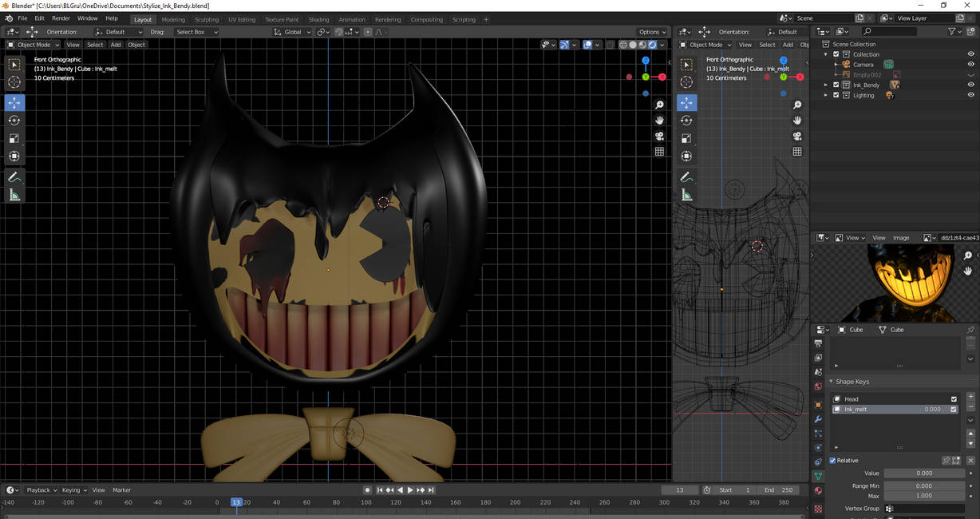
Task: Hide the Lighting collection with eye toggle
Action: click(x=970, y=95)
